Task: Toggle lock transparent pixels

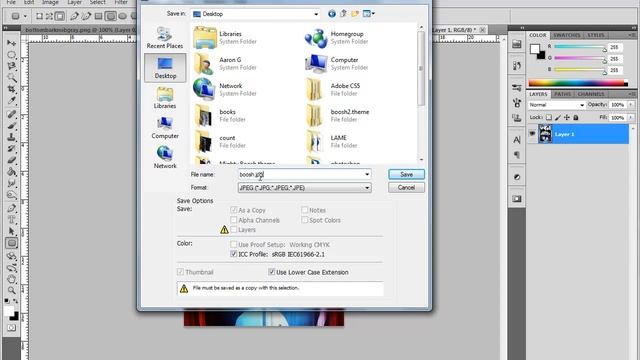Action: point(549,118)
